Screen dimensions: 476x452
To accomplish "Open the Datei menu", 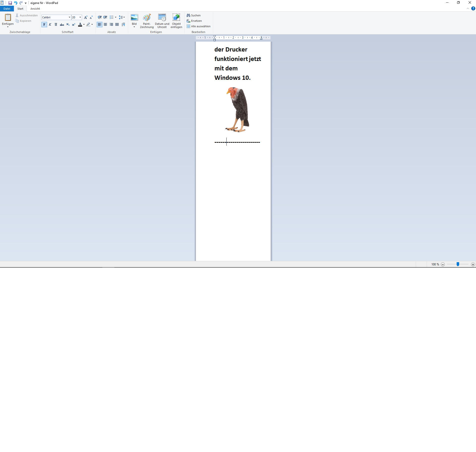I will tap(7, 9).
